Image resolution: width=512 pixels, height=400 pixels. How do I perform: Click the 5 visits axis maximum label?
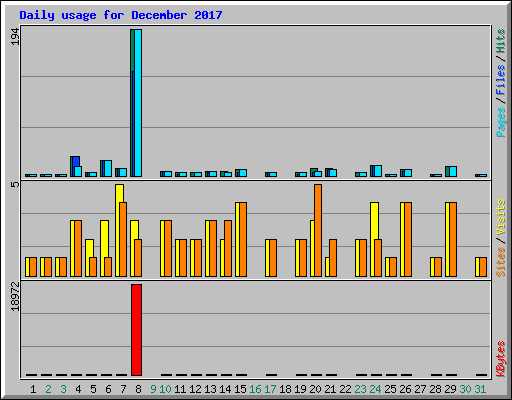(15, 184)
